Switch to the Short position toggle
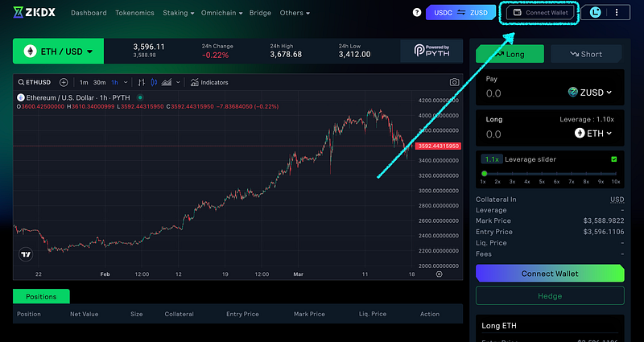The height and width of the screenshot is (342, 644). click(x=586, y=54)
